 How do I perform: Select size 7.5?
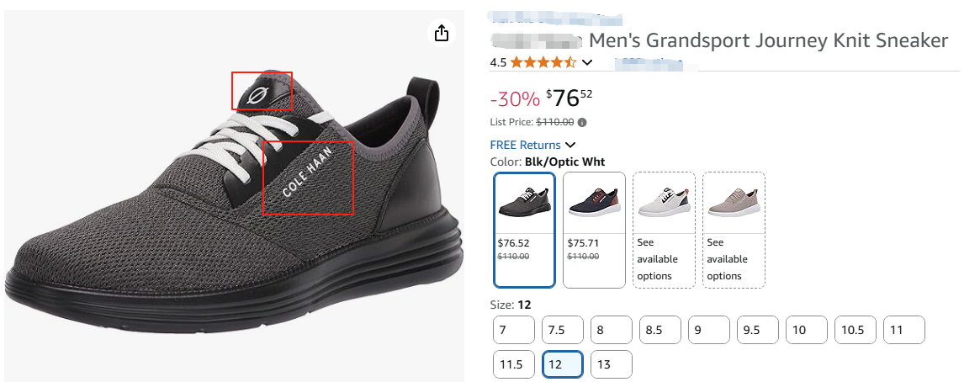point(563,331)
